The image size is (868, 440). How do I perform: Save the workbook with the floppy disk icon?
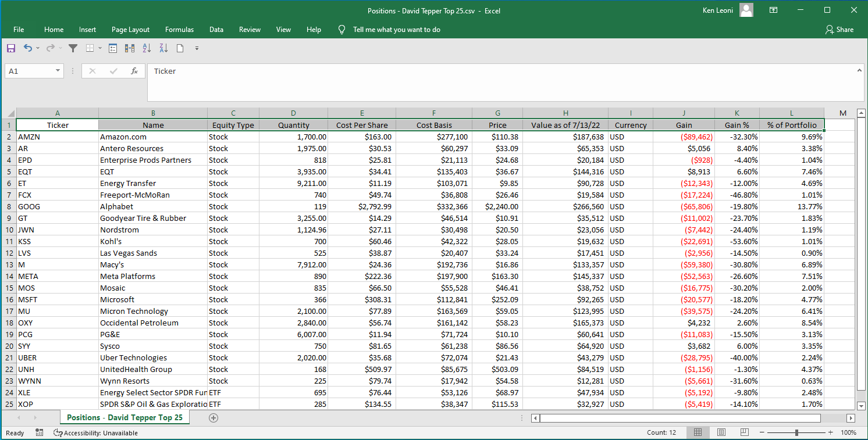(11, 48)
